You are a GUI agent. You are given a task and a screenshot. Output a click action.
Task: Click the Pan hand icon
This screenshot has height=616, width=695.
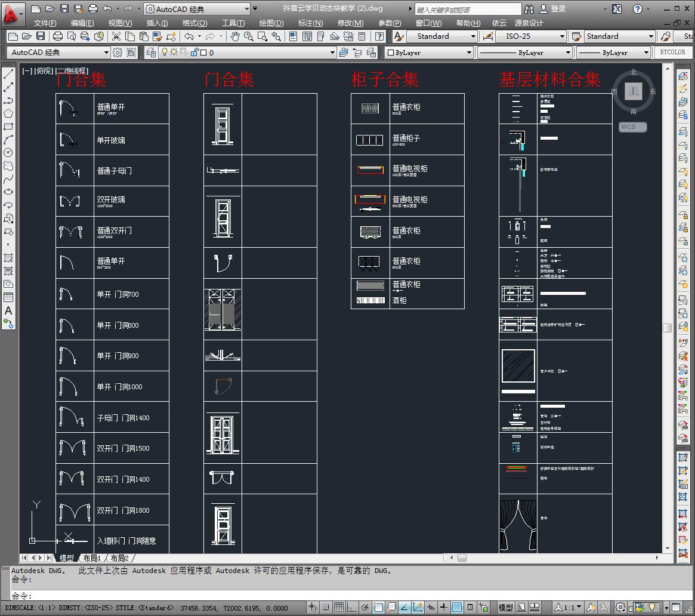tap(234, 36)
